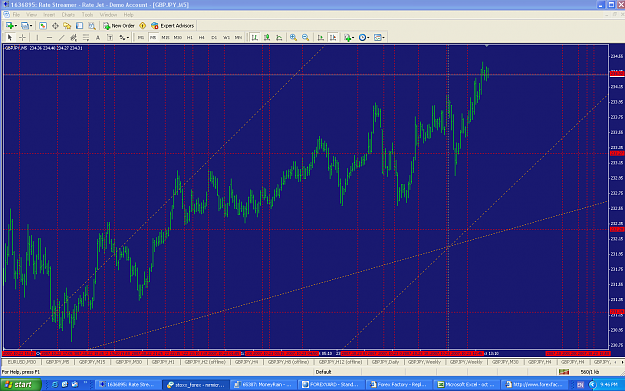Screen dimensions: 625x391
Task: Open Microsoft Excel from the taskbar
Action: coord(466,385)
